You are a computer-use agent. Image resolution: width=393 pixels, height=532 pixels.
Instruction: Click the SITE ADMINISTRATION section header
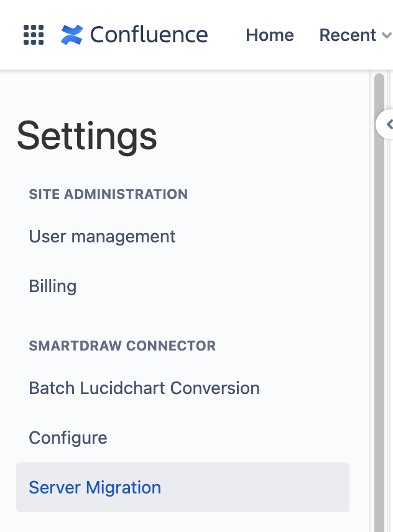(x=108, y=194)
